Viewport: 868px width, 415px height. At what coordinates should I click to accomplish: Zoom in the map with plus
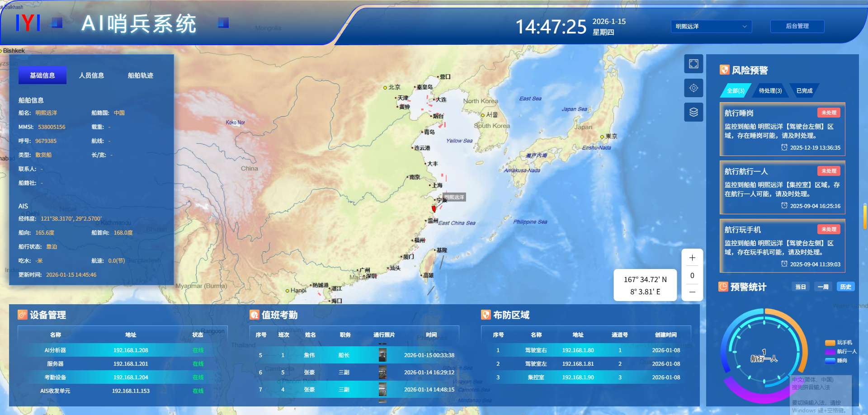tap(692, 258)
